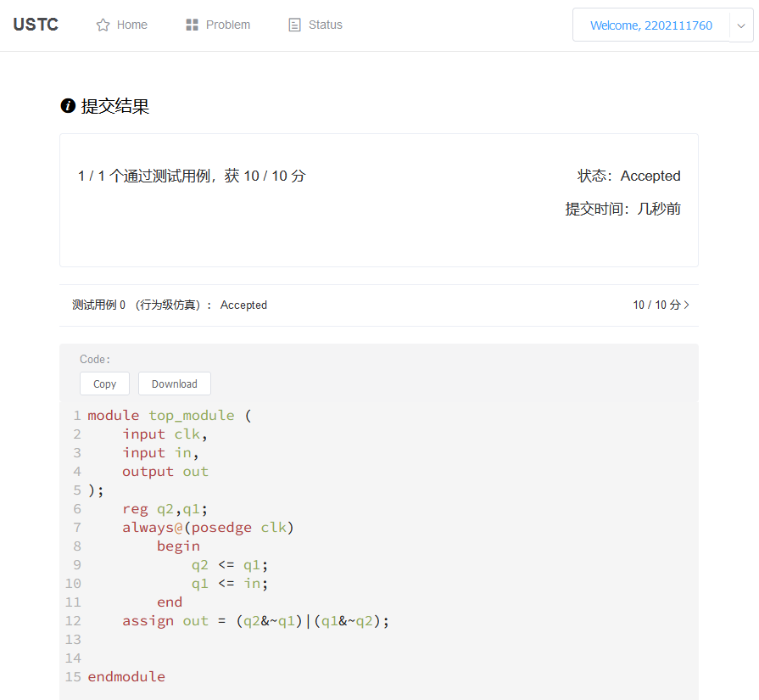Click the 提交结果 heading
Viewport: 759px width, 700px height.
click(x=115, y=106)
